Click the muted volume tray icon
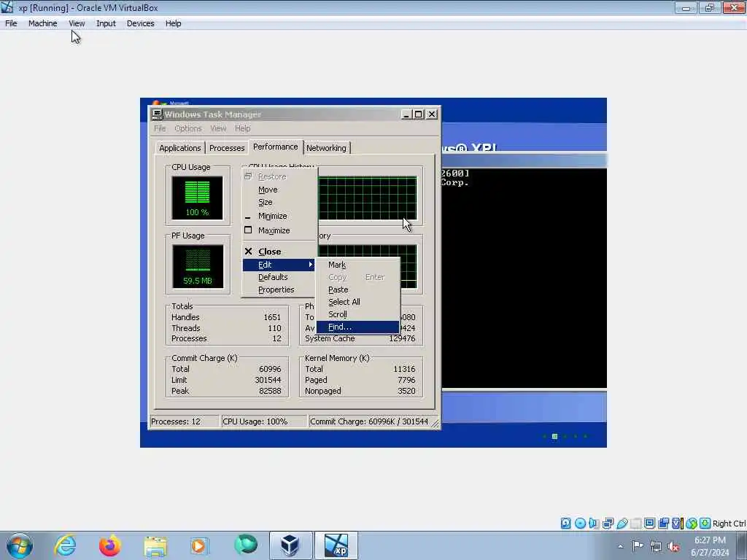This screenshot has width=747, height=560. (x=673, y=546)
